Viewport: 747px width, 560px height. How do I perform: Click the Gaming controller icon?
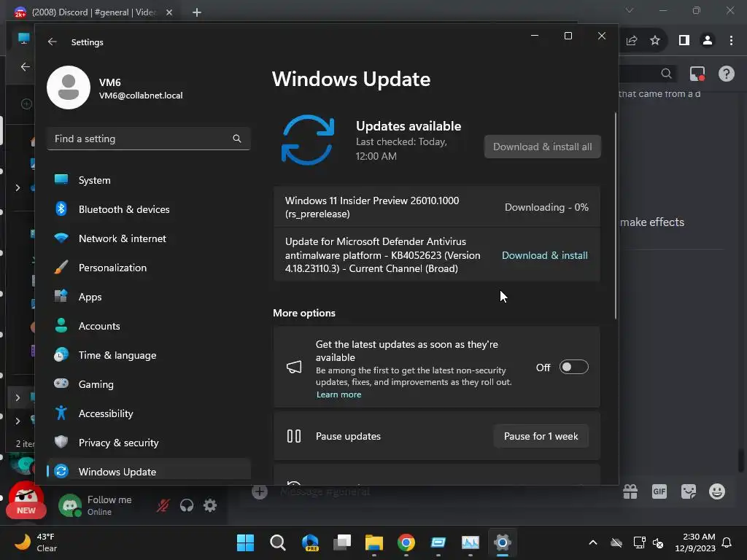tap(61, 384)
